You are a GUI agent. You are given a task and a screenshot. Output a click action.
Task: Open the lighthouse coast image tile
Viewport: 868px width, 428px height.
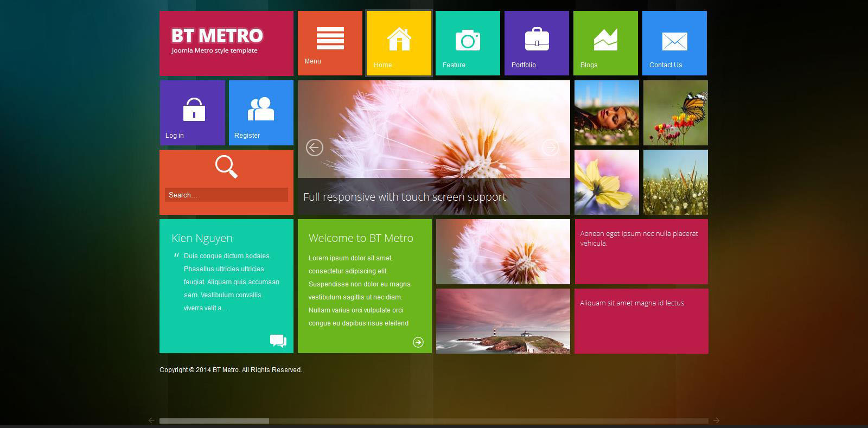click(503, 321)
